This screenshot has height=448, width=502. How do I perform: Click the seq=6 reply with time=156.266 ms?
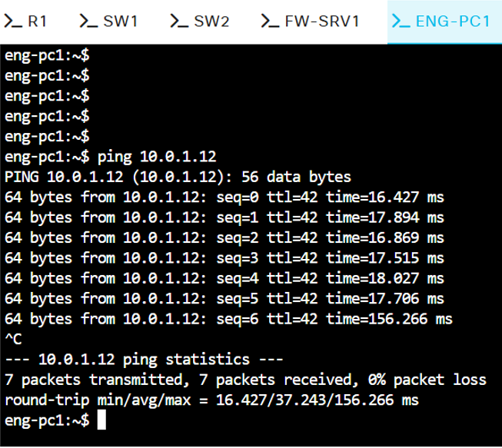(228, 319)
